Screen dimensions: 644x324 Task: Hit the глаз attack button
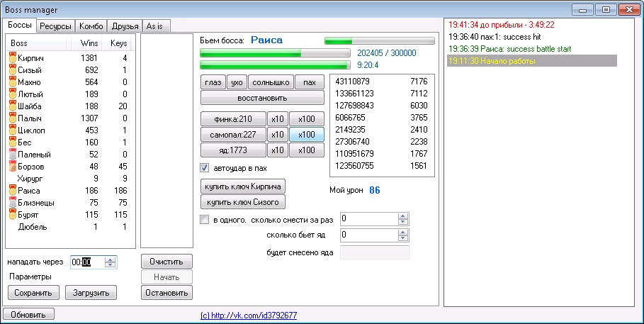[x=213, y=83]
